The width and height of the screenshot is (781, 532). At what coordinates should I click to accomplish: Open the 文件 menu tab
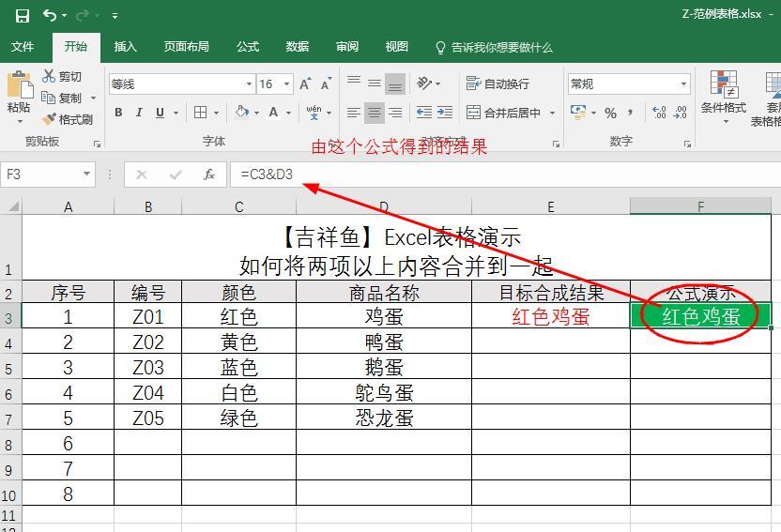pos(23,47)
